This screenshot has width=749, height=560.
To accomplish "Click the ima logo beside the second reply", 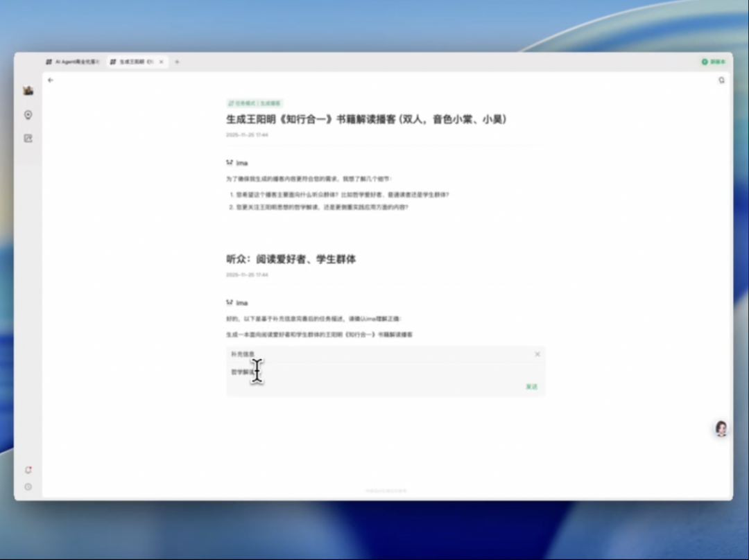I will pyautogui.click(x=230, y=302).
